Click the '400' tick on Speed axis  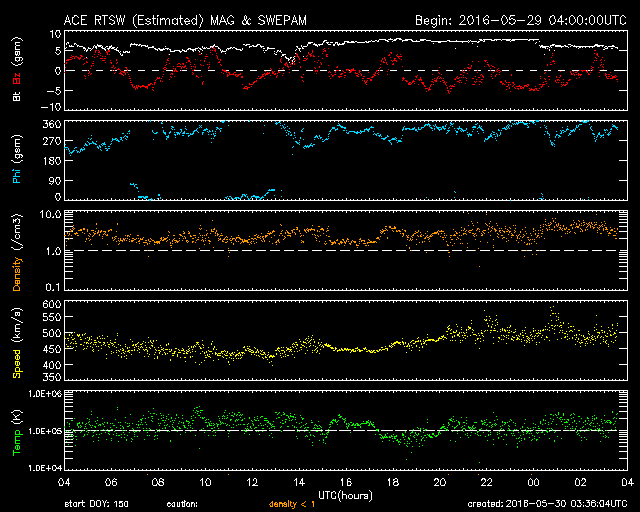(52, 365)
